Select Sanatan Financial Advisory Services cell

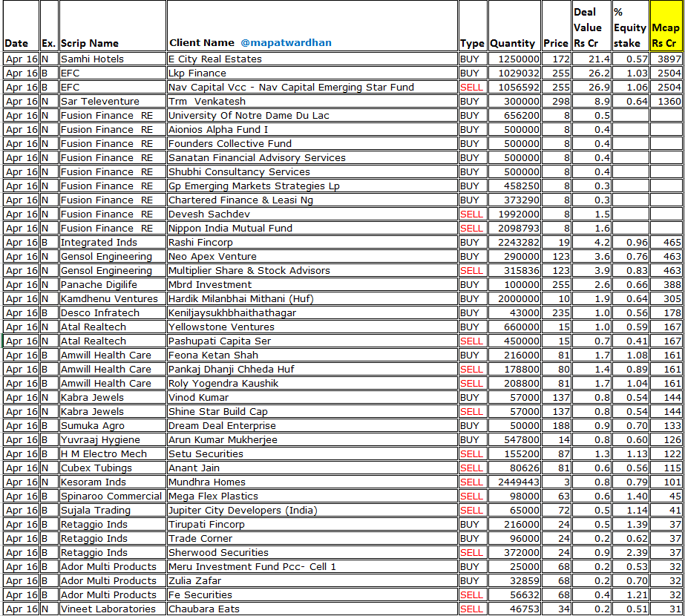(x=312, y=158)
